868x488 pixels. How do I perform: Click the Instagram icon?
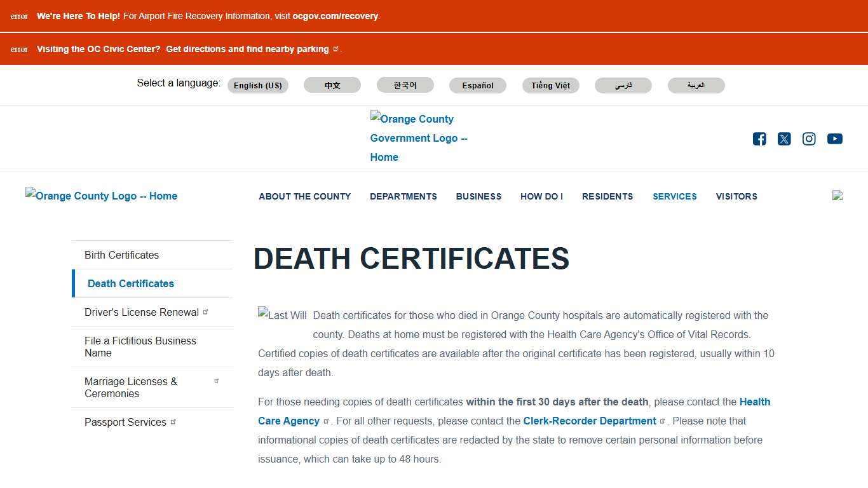click(809, 139)
